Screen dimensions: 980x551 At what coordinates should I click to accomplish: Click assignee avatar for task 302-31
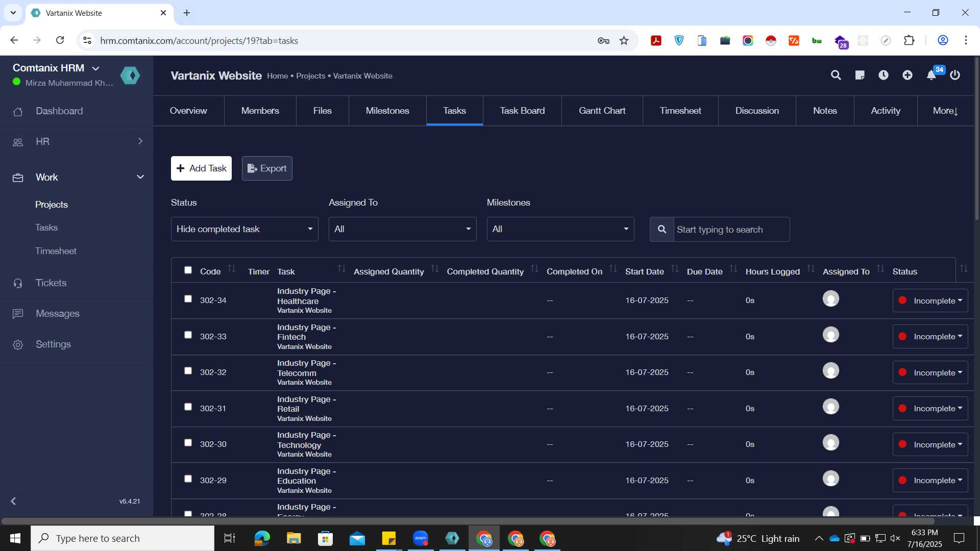831,407
